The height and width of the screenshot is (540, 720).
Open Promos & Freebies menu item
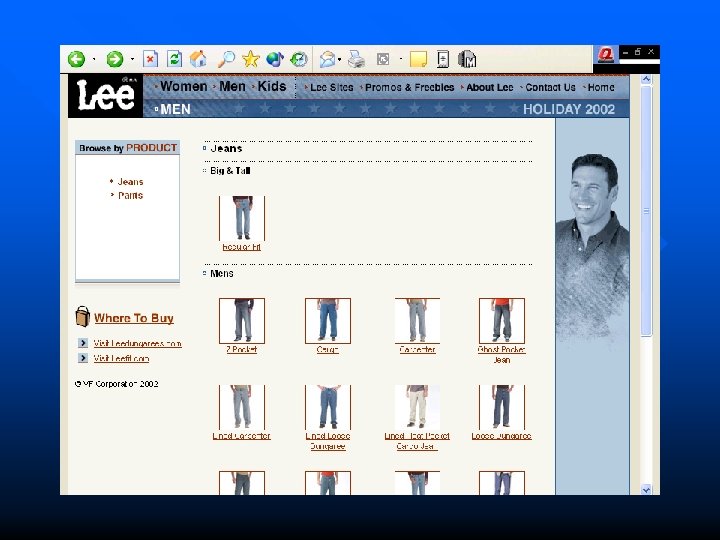point(410,87)
